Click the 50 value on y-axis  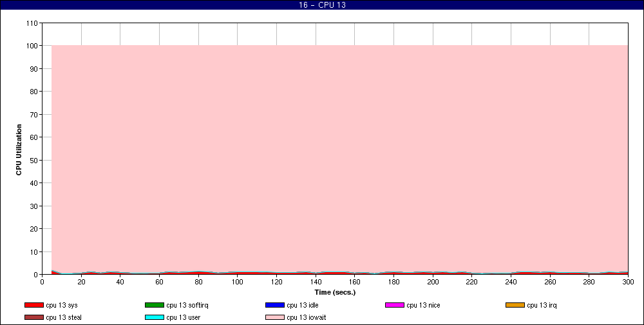point(35,161)
